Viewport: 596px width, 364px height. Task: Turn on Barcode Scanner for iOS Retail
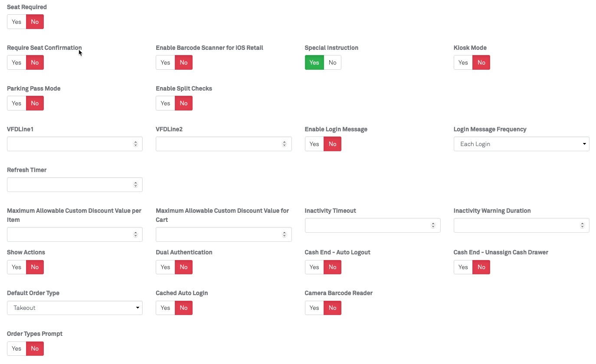(x=165, y=62)
